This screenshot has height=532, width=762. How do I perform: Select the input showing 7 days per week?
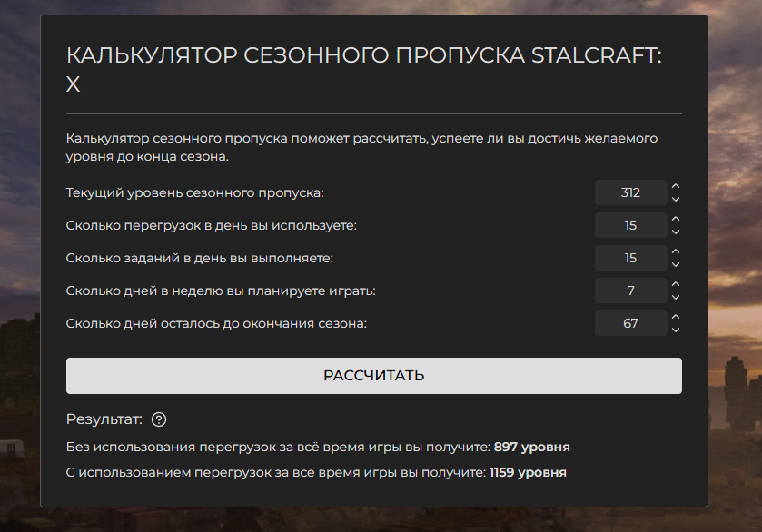pos(630,291)
